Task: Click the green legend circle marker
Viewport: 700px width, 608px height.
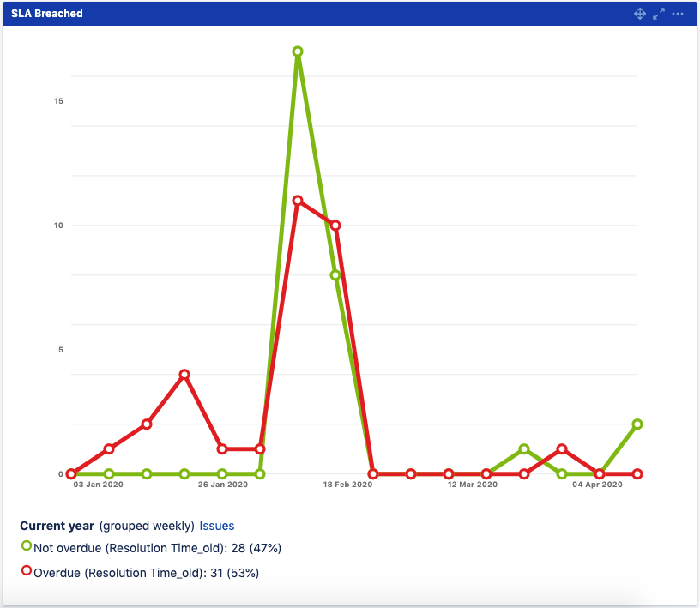Action: click(x=27, y=545)
